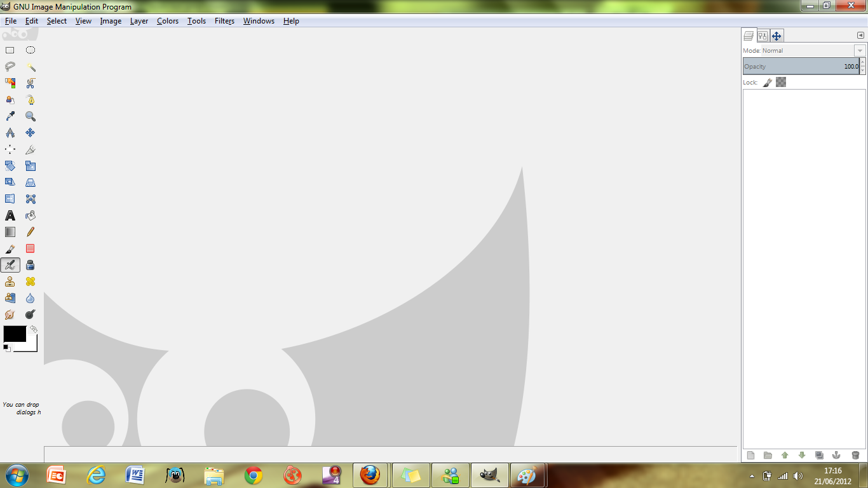Image resolution: width=868 pixels, height=488 pixels.
Task: Choose the Blend gradient tool
Action: [x=10, y=232]
